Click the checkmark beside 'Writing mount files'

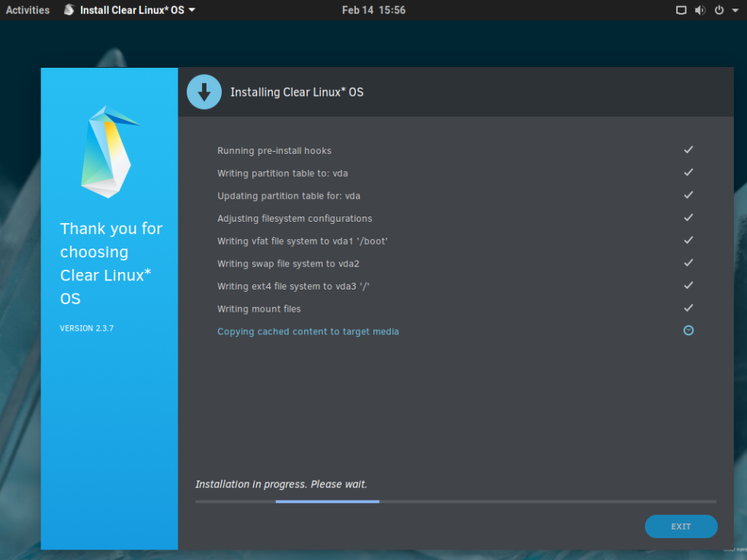click(688, 308)
